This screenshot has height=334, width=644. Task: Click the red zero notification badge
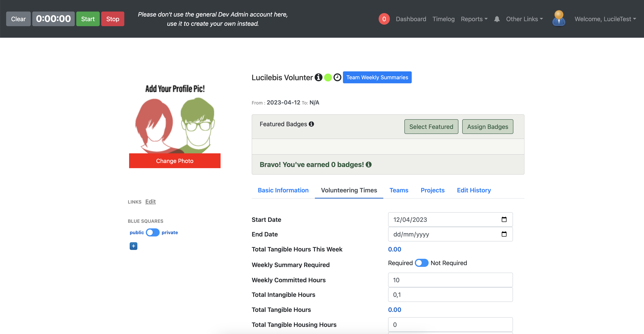click(384, 19)
